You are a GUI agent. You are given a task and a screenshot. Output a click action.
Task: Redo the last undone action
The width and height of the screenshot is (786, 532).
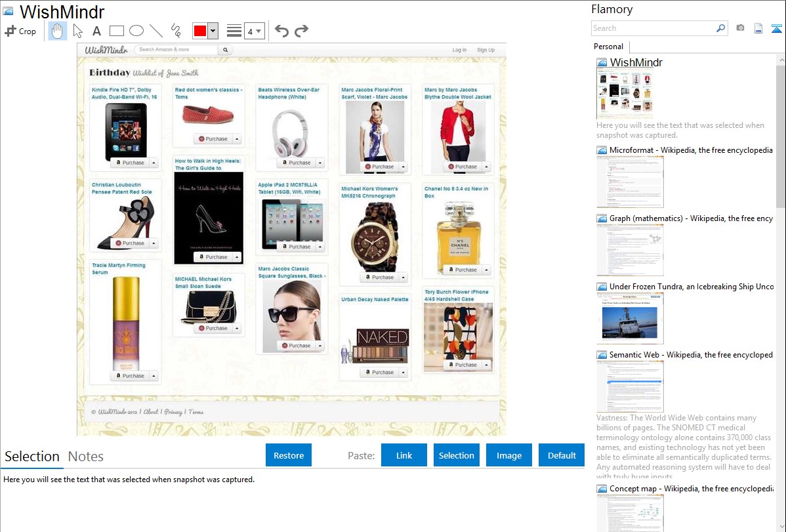point(301,31)
